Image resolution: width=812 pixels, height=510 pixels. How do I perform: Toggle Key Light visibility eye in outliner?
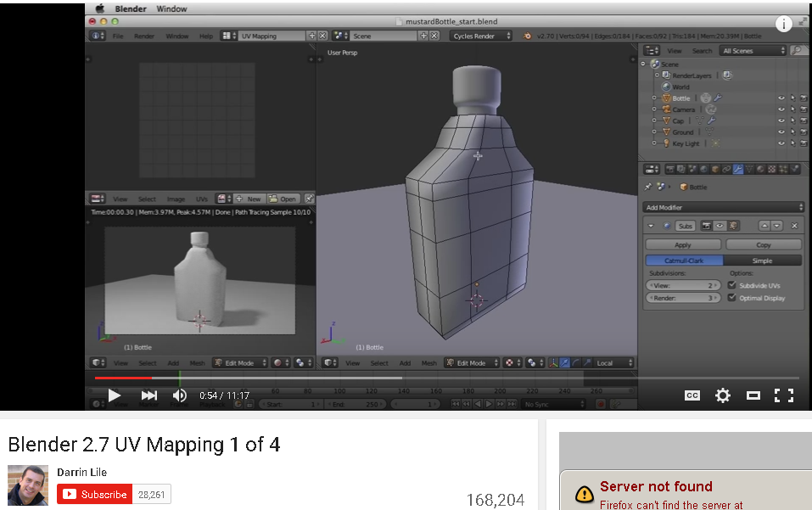[781, 143]
